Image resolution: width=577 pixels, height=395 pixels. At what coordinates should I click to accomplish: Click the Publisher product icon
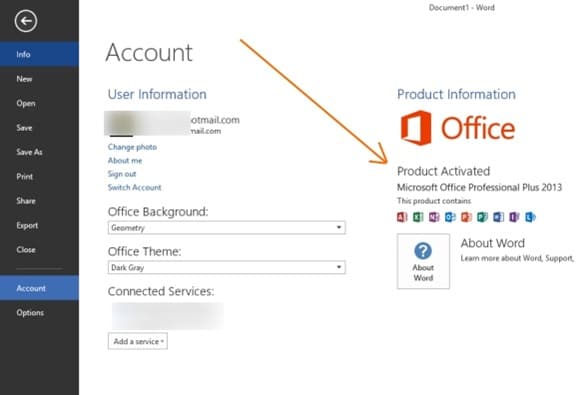(482, 217)
